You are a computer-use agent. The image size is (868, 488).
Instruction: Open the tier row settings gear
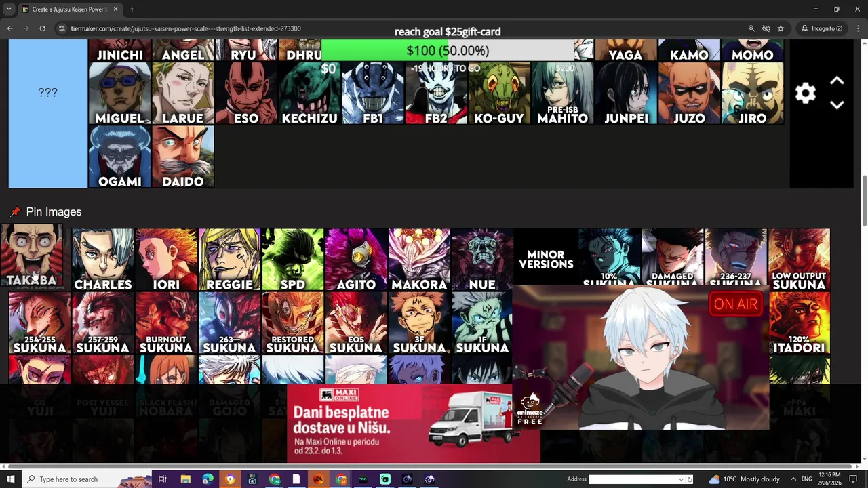click(x=805, y=93)
